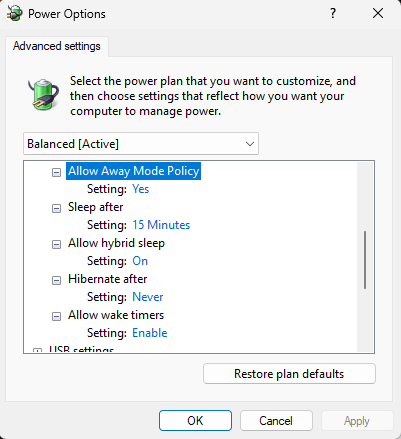Image resolution: width=401 pixels, height=439 pixels.
Task: Select the Allow hybrid sleep item
Action: coord(116,243)
